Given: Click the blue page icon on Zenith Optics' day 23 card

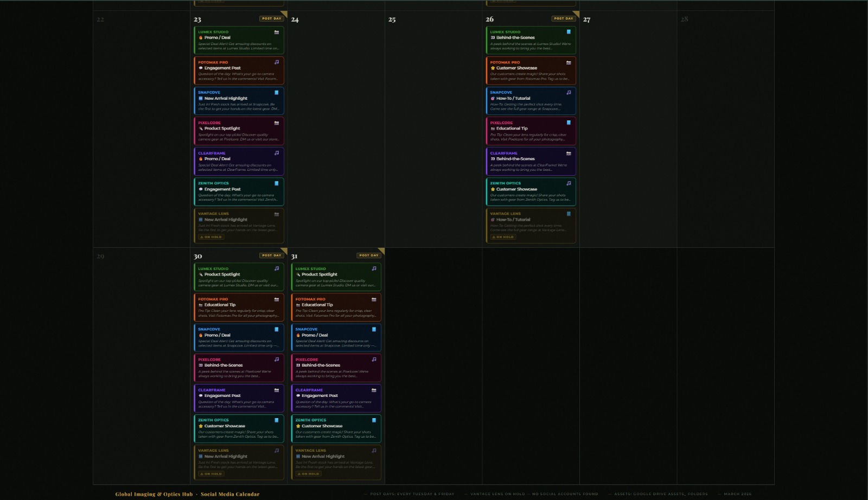Looking at the screenshot, I should click(x=276, y=183).
